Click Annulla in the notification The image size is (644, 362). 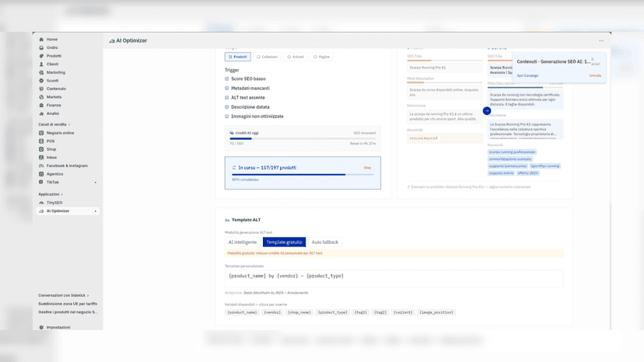595,75
